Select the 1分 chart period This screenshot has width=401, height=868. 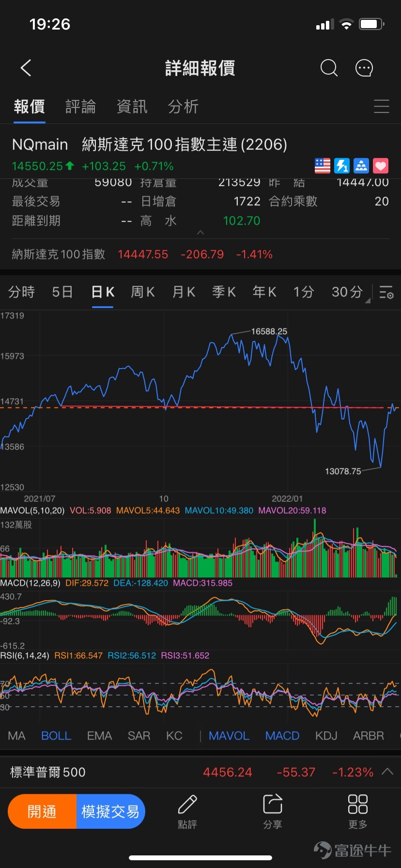tap(304, 292)
